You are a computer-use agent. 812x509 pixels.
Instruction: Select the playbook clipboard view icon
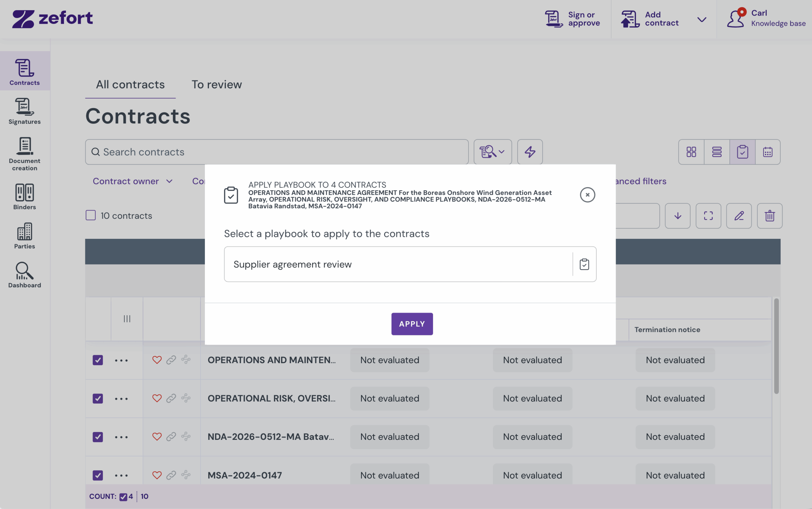tap(742, 152)
